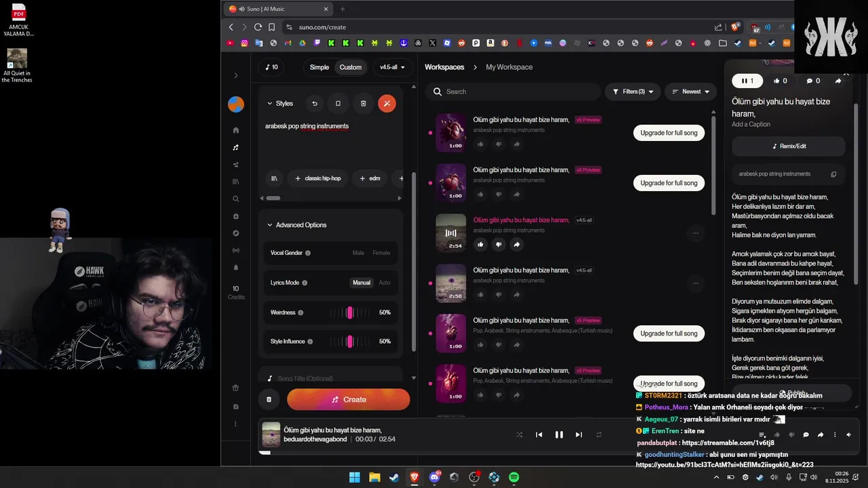Share the song from bottom player bar
This screenshot has width=868, height=488.
tap(821, 435)
